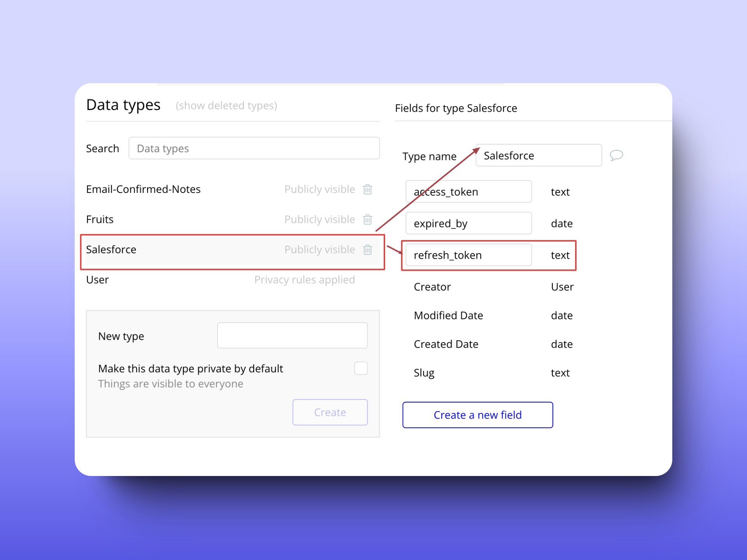Edit the refresh_token field name
The image size is (747, 560).
pos(468,255)
